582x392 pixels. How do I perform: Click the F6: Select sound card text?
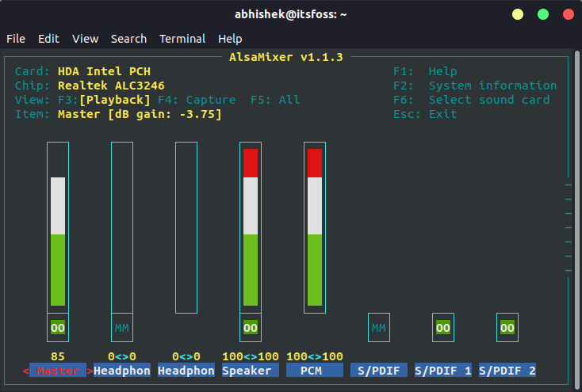pyautogui.click(x=472, y=100)
